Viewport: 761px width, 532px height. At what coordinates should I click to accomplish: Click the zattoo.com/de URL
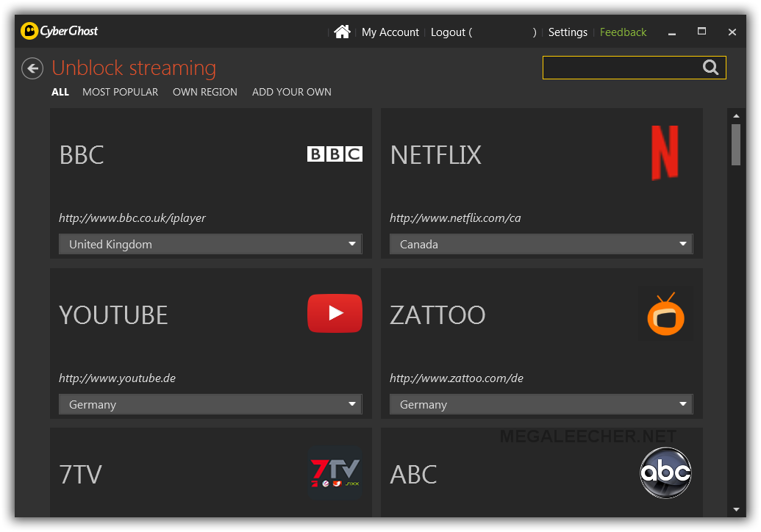point(456,378)
